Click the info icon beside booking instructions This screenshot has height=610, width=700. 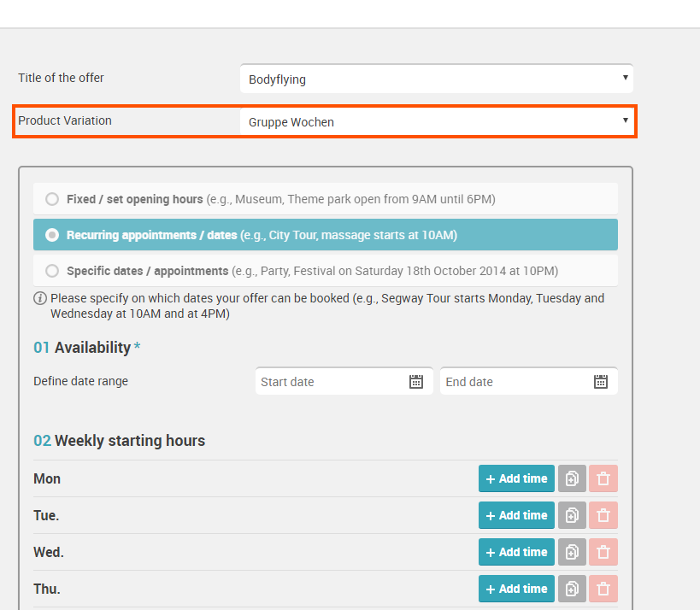coord(40,298)
